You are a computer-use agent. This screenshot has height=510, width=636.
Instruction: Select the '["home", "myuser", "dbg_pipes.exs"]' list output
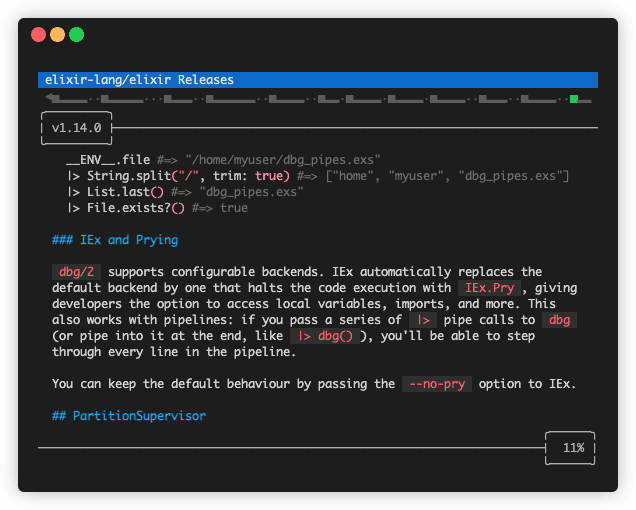pos(447,176)
